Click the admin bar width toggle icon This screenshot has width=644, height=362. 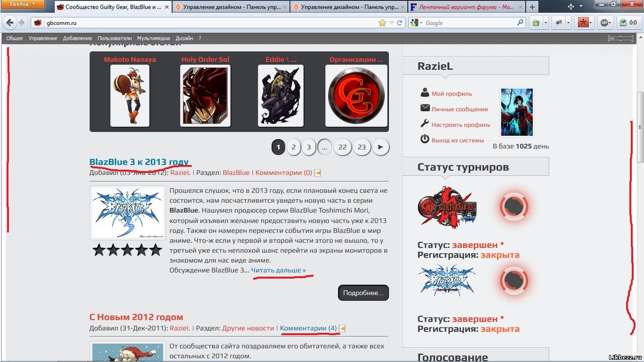pyautogui.click(x=620, y=38)
